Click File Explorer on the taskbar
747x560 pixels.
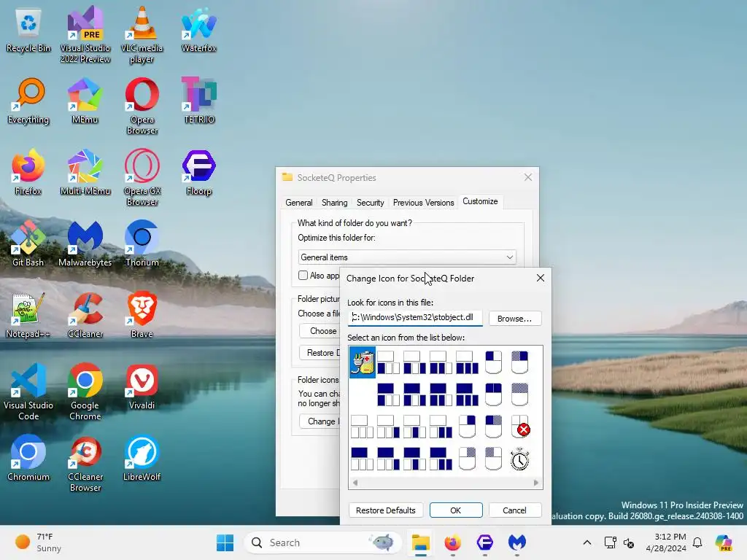click(x=421, y=542)
